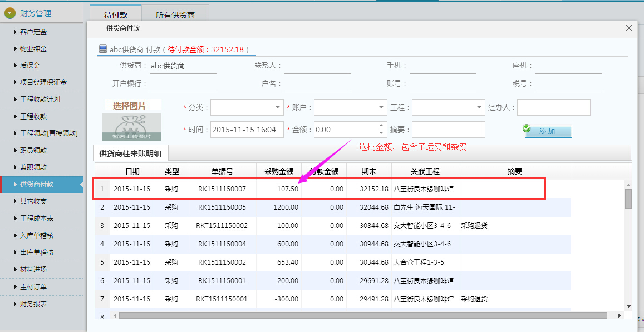
Task: Click the 时间 date input field
Action: point(247,130)
